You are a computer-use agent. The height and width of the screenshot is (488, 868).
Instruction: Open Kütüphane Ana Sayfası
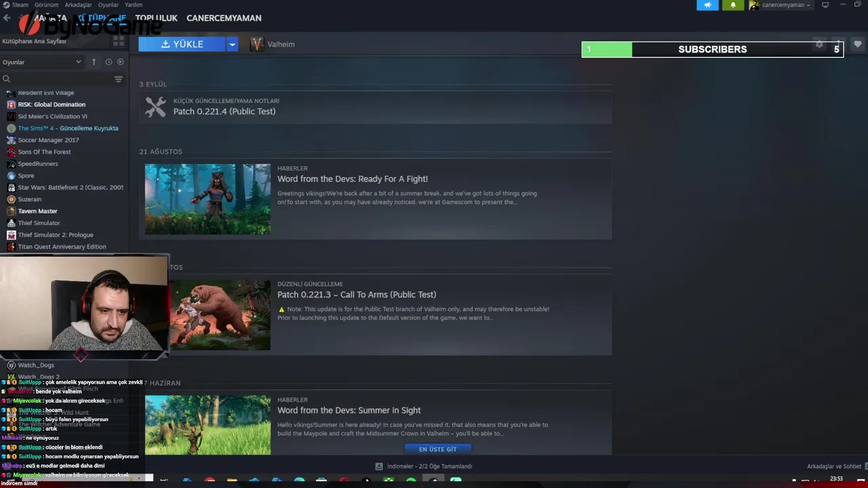click(x=34, y=41)
